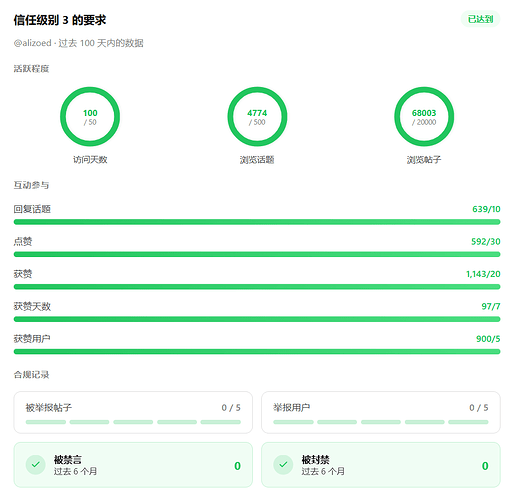Click the 900/5 value
The width and height of the screenshot is (512, 500).
[488, 339]
